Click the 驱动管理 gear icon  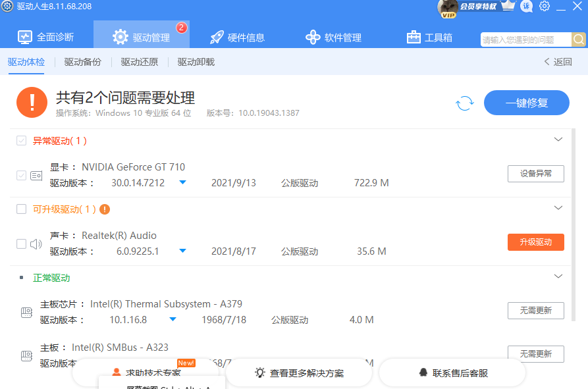coord(120,37)
